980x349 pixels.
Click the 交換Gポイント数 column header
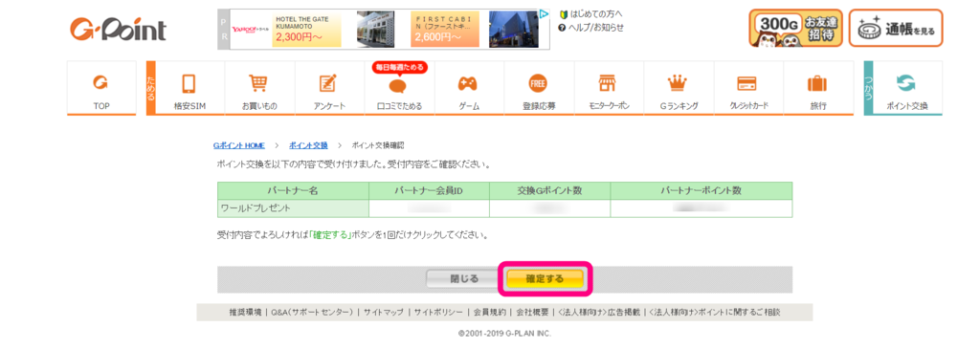(x=550, y=191)
